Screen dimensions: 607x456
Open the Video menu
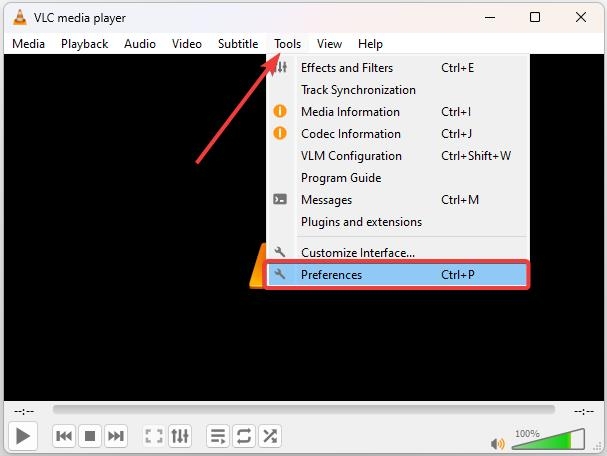click(x=187, y=44)
